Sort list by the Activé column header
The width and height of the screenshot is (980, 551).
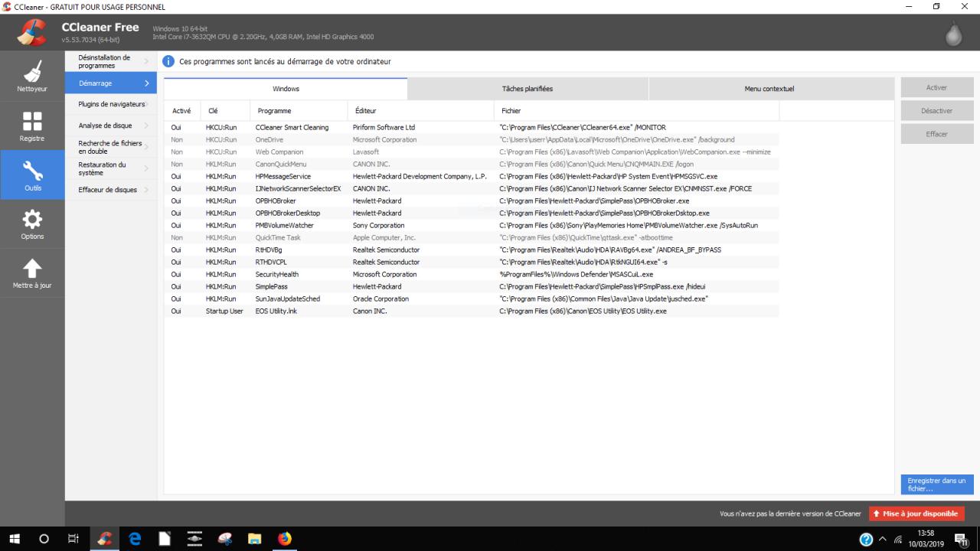coord(183,111)
